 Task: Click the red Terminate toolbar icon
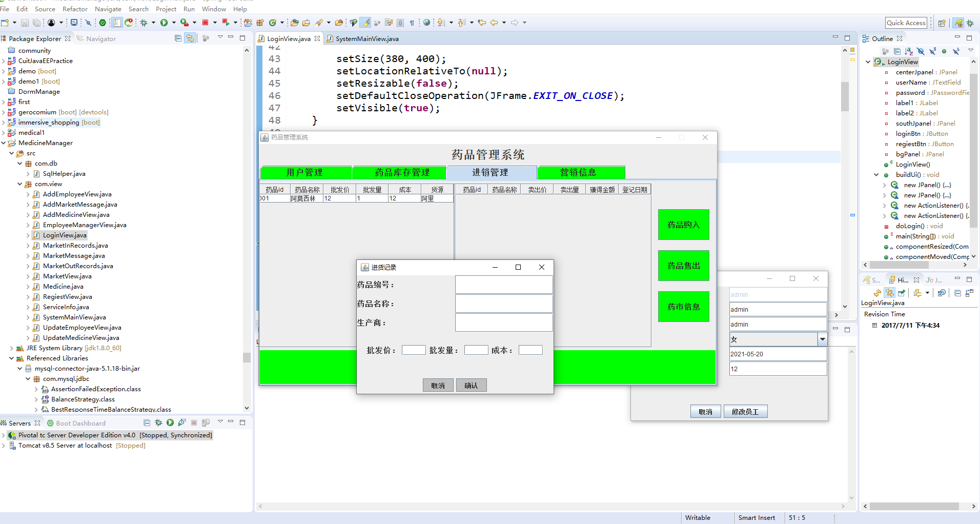[x=205, y=23]
